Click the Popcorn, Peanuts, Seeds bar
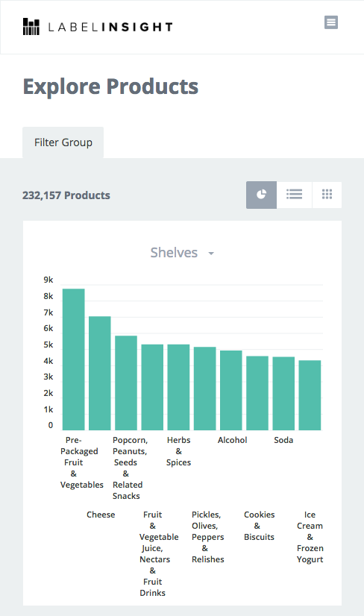Screen dimensions: 364x616 point(126,383)
